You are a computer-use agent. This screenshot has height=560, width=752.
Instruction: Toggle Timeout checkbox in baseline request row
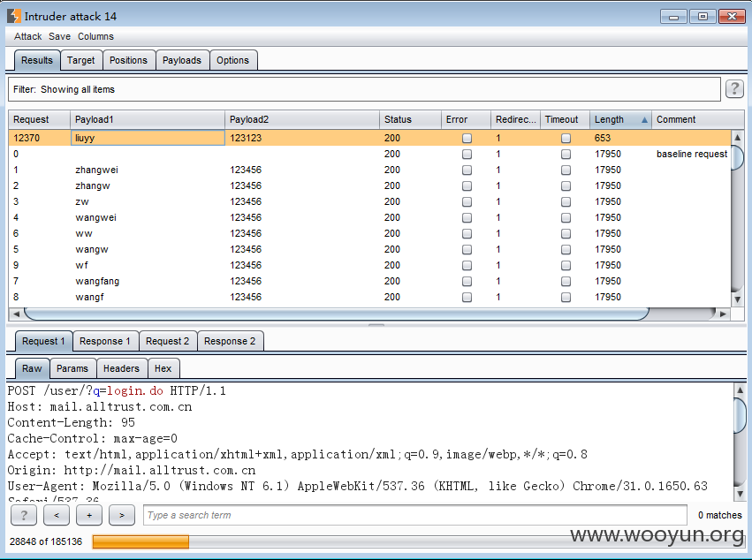coord(566,154)
